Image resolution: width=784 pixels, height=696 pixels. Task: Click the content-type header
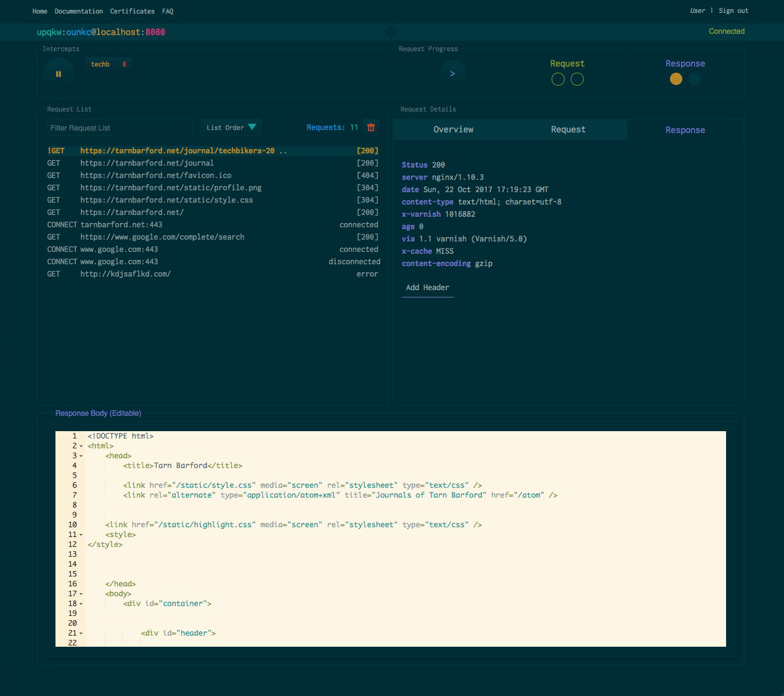481,202
